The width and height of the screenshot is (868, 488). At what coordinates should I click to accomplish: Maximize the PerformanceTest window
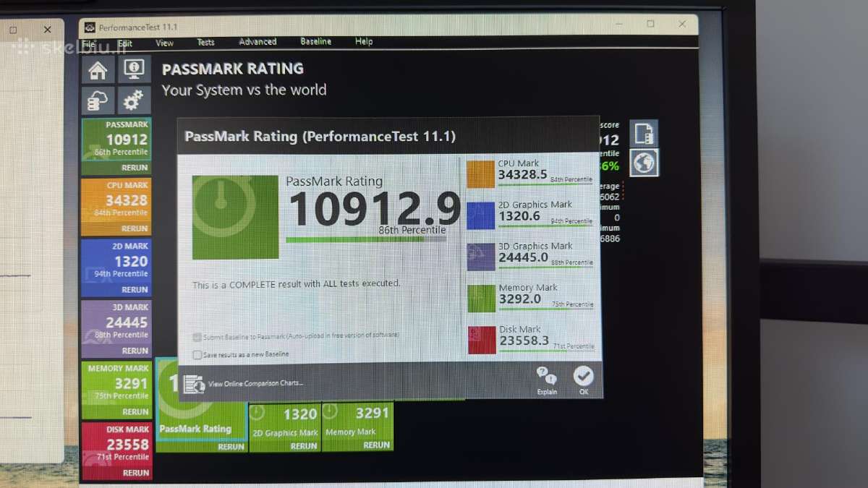pos(650,24)
